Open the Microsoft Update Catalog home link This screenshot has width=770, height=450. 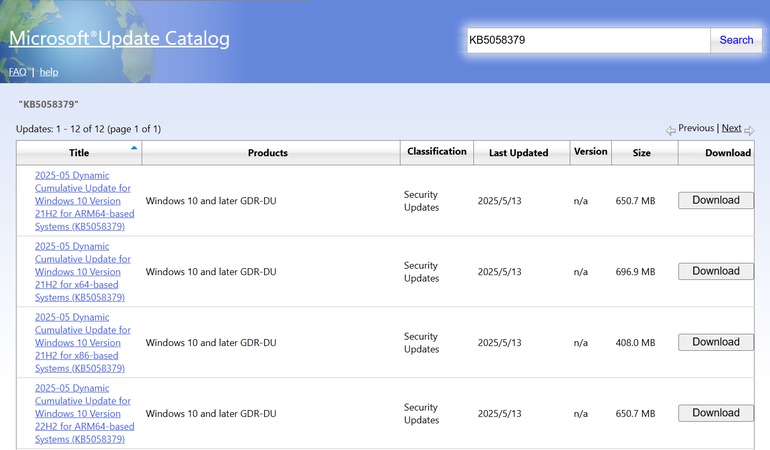coord(119,39)
